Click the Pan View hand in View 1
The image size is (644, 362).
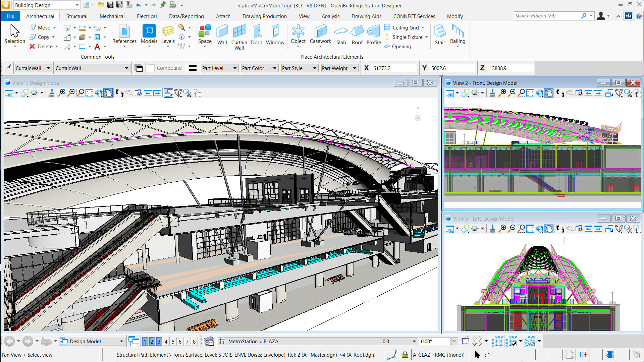point(108,93)
